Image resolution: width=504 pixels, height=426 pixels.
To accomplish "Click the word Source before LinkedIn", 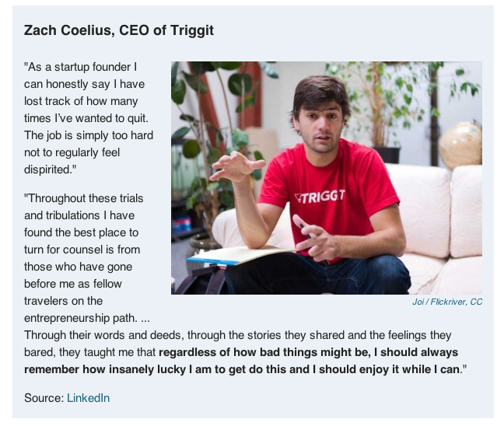I will 44,398.
